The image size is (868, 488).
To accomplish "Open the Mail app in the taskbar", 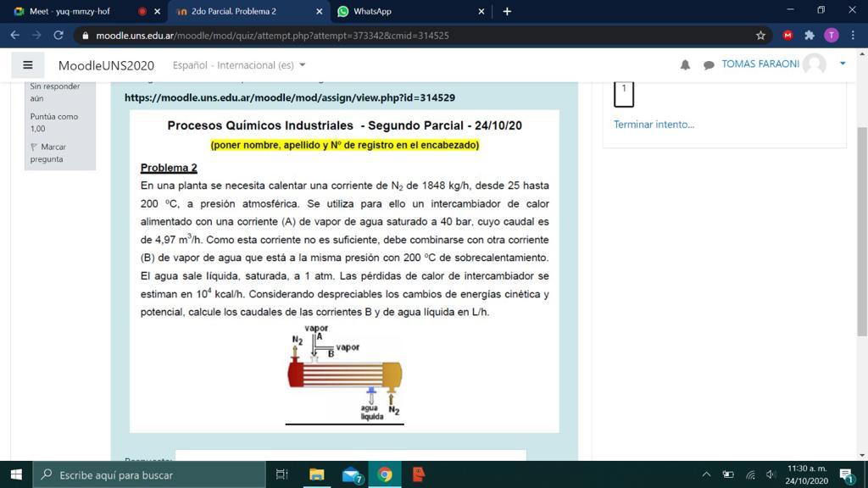I will tap(351, 474).
